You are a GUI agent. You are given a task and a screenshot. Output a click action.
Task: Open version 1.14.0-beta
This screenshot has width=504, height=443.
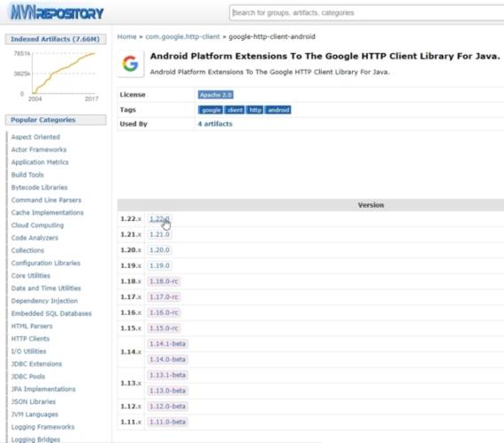[x=167, y=359]
